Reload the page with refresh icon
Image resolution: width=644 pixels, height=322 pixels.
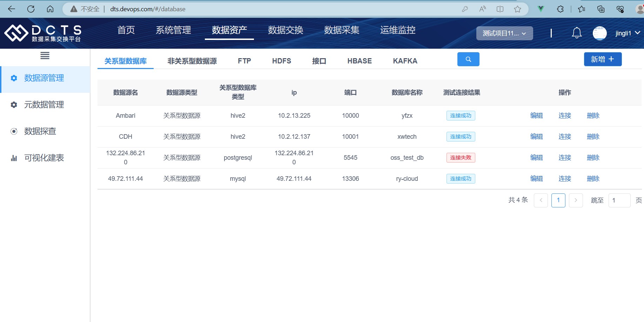31,9
